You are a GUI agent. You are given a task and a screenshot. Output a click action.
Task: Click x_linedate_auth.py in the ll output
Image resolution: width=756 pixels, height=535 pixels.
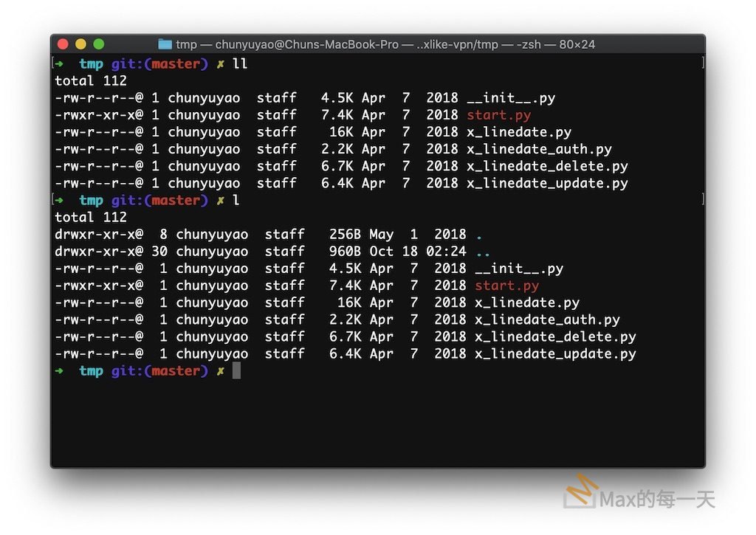[539, 149]
